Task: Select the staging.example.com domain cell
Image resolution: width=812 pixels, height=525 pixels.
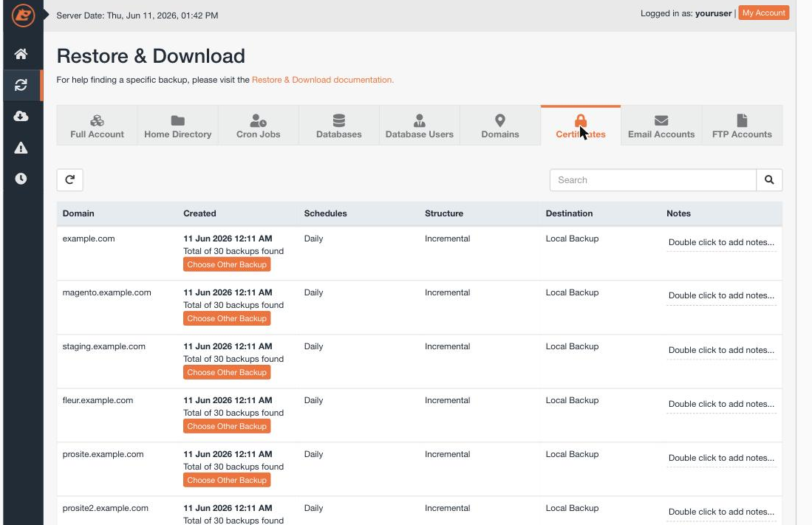Action: pyautogui.click(x=103, y=346)
